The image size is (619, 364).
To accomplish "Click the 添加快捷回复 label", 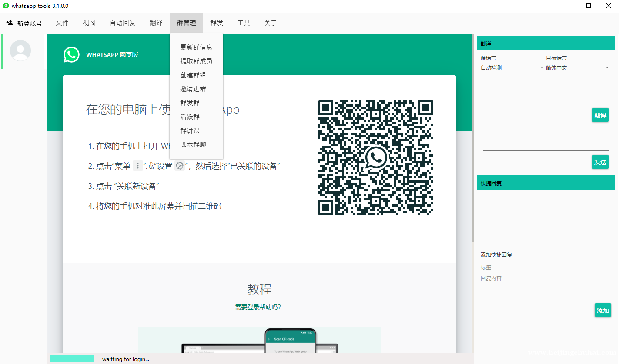I will point(496,254).
